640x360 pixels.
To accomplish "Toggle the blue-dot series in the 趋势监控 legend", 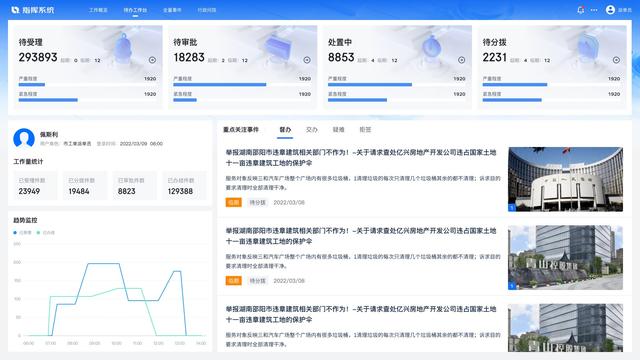I will click(x=22, y=233).
